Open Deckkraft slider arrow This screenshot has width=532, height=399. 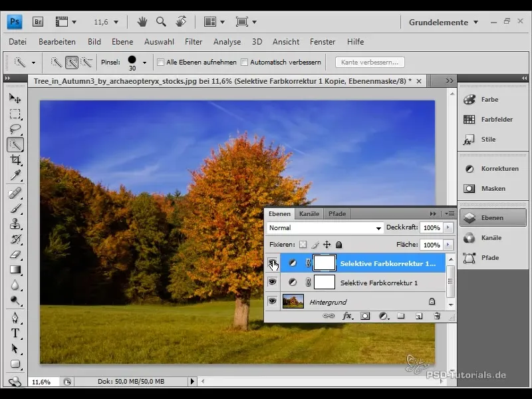pos(448,227)
